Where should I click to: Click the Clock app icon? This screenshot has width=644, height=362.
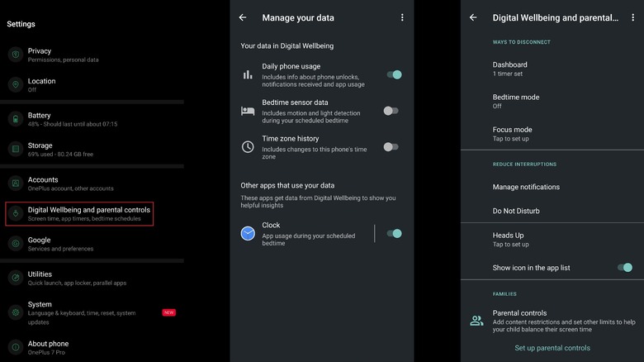click(x=248, y=234)
